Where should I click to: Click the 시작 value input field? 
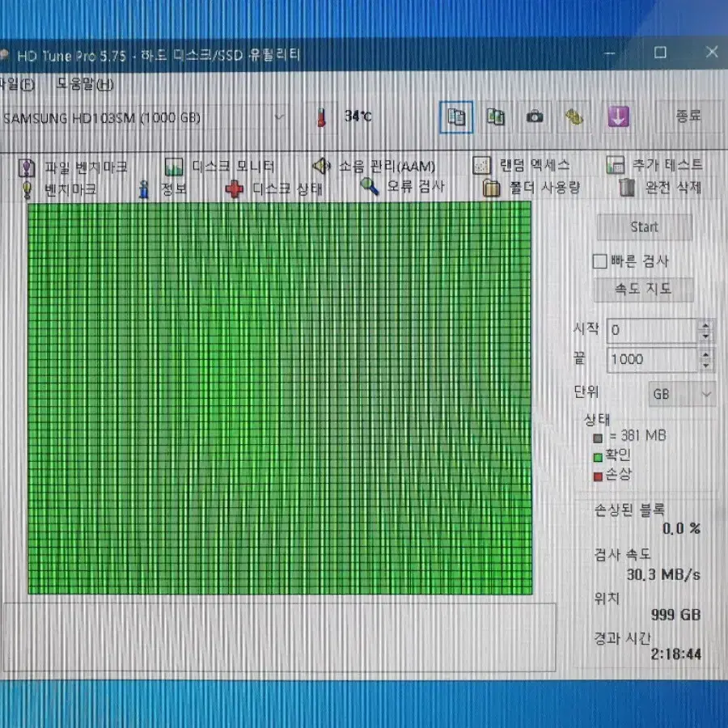pyautogui.click(x=652, y=331)
